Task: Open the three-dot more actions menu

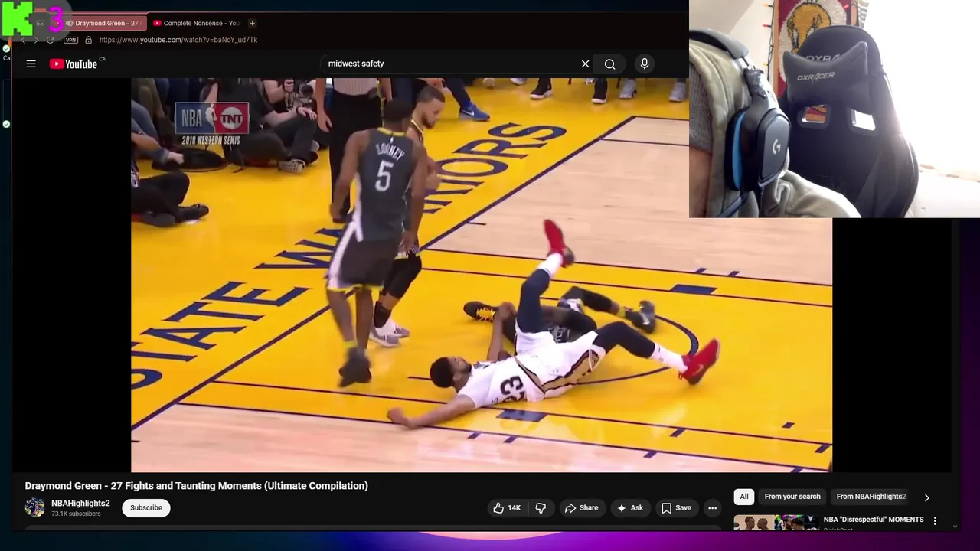Action: (x=712, y=508)
